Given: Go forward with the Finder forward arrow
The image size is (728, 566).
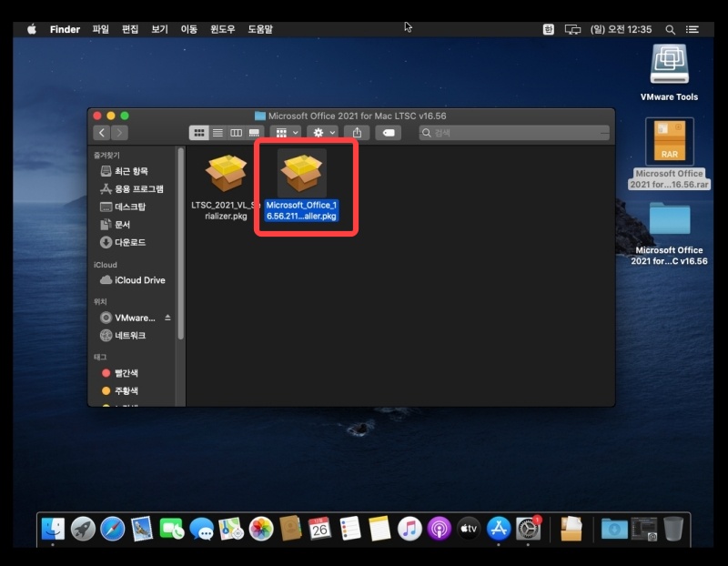Looking at the screenshot, I should click(x=119, y=133).
